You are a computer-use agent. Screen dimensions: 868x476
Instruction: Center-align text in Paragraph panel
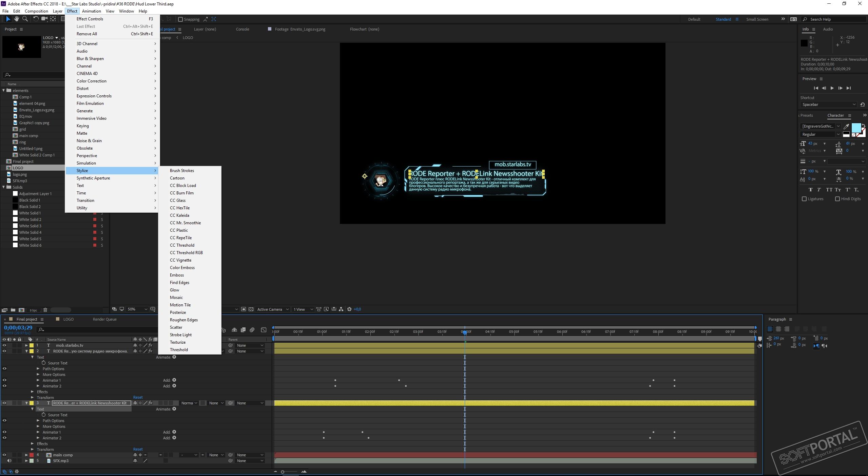(778, 329)
